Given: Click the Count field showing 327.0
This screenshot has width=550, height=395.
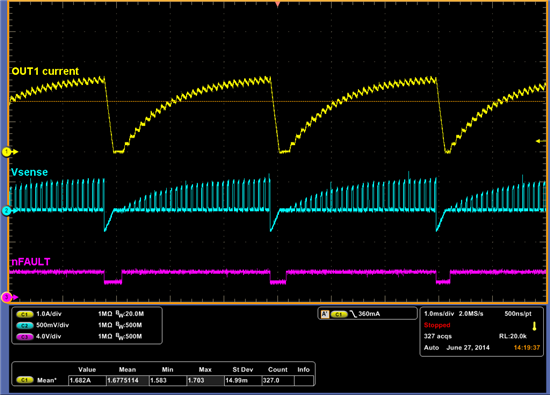Looking at the screenshot, I should (x=278, y=380).
